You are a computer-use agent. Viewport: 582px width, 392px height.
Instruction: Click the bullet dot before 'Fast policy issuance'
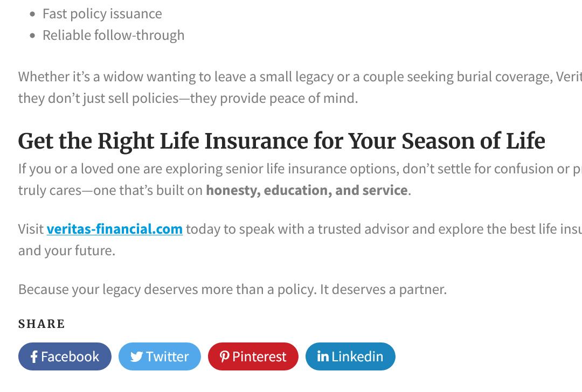pos(32,14)
